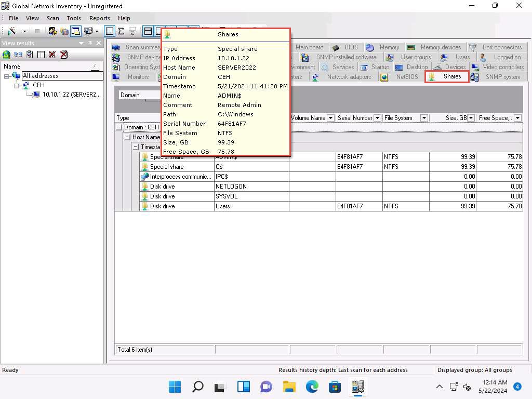The width and height of the screenshot is (532, 399).
Task: Switch to the NetBIOS tab
Action: click(406, 77)
